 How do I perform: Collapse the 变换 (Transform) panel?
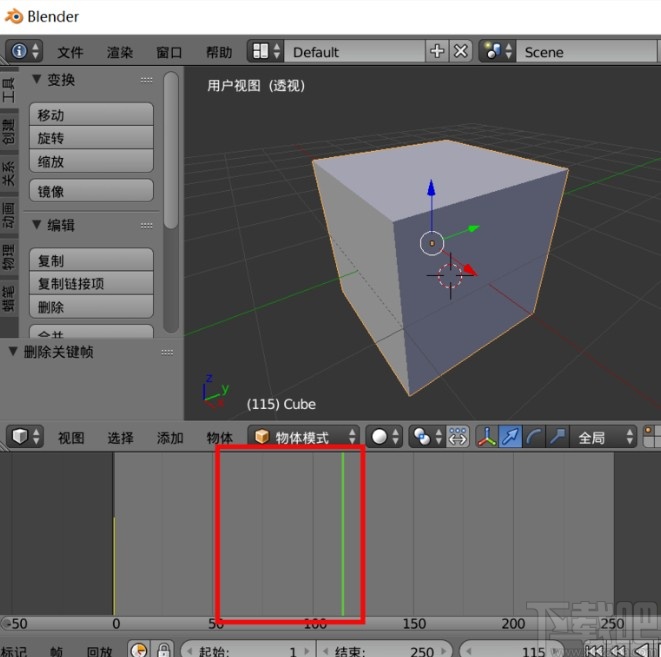click(37, 79)
